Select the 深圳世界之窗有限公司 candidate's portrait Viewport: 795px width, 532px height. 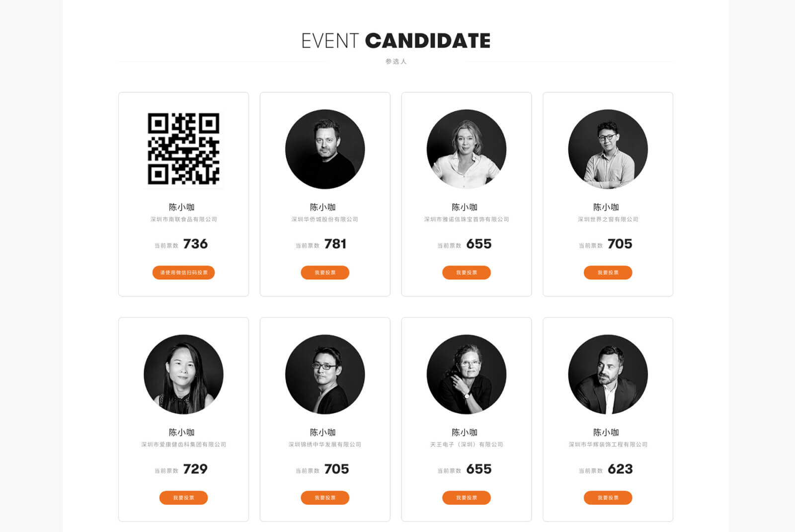[x=608, y=149]
